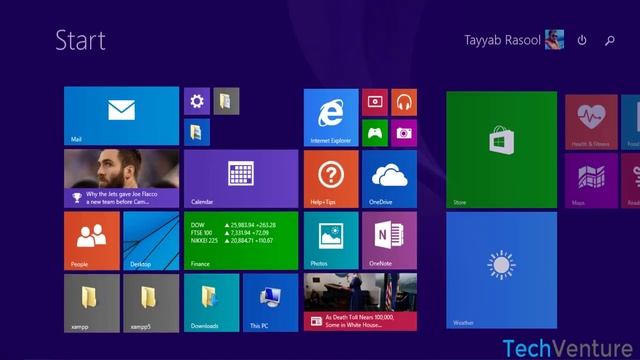Viewport: 640px width, 360px height.
Task: Click the DOW index row in Finance
Action: click(x=233, y=225)
